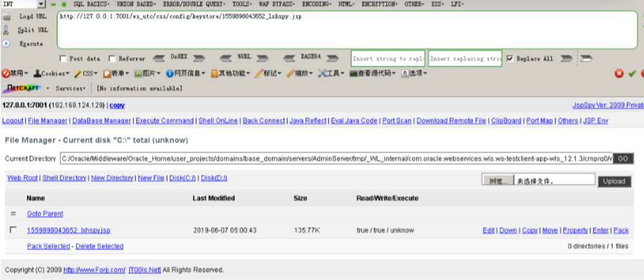Viewport: 644px width, 280px height.
Task: Click the 工具 tools icon
Action: point(322,74)
